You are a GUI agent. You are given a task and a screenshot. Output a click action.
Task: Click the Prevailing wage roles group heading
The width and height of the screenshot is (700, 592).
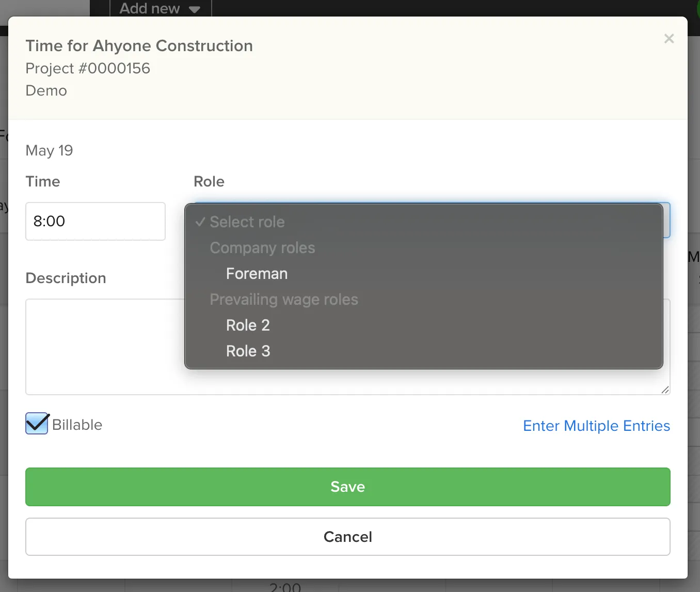[x=283, y=300]
